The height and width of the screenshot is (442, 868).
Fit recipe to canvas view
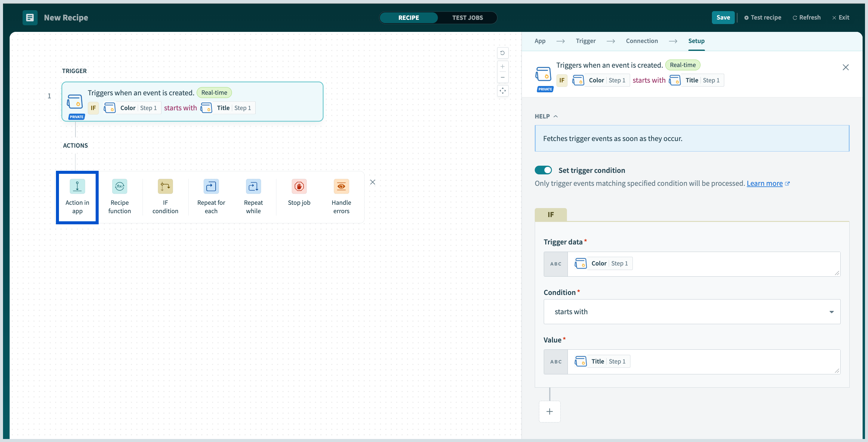coord(502,91)
